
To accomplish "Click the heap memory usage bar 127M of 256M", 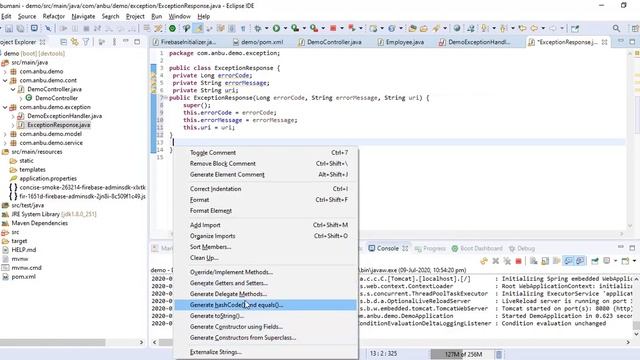I will click(463, 354).
